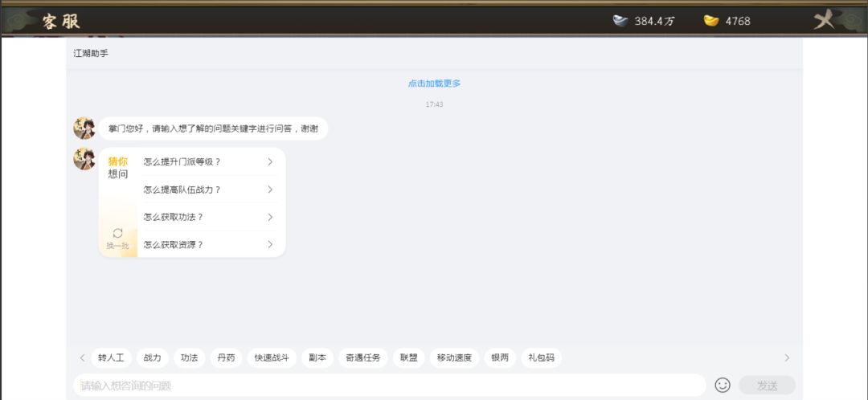This screenshot has height=400, width=868.
Task: Click the refresh icon above 换一批
Action: [x=117, y=233]
